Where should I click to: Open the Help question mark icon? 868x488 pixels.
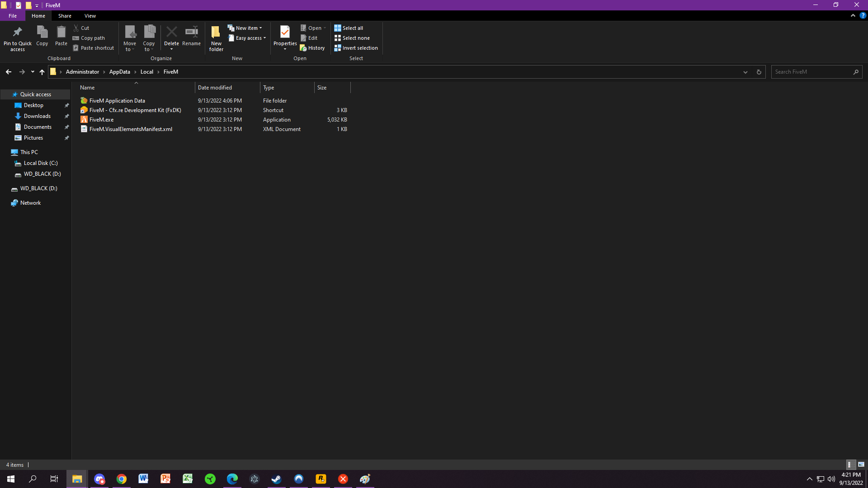(x=863, y=15)
